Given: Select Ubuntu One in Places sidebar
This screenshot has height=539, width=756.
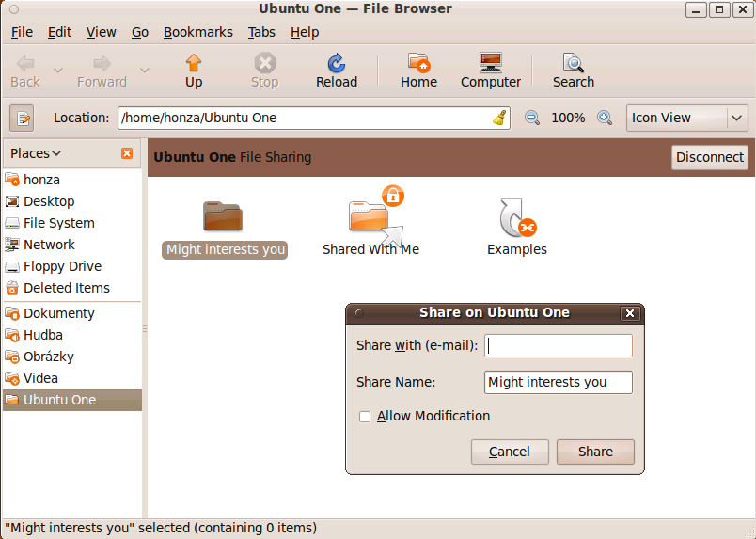Looking at the screenshot, I should [x=71, y=400].
